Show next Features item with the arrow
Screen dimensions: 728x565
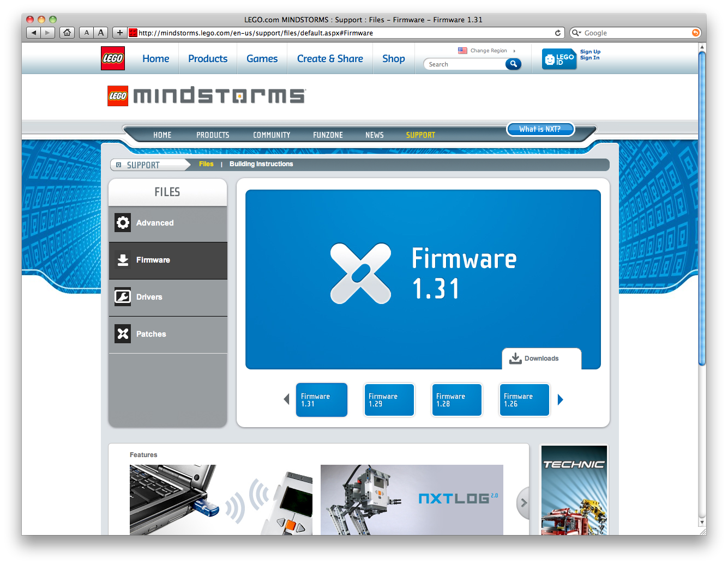click(523, 502)
